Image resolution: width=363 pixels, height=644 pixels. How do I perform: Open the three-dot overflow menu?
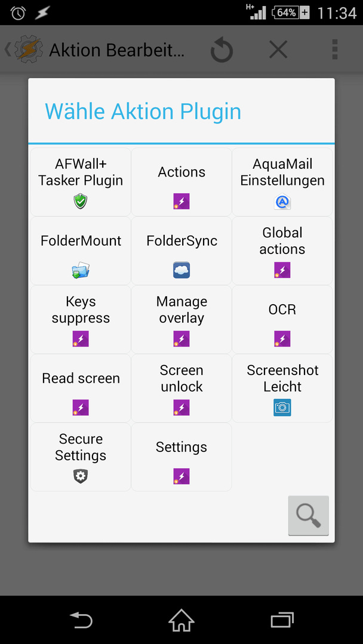(334, 49)
